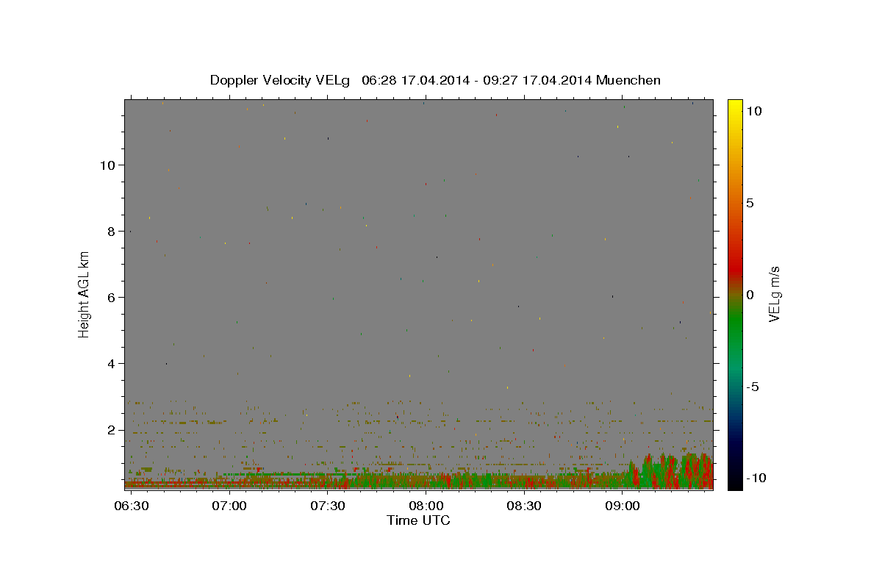
Task: Click the height axis label '2'
Action: click(112, 429)
